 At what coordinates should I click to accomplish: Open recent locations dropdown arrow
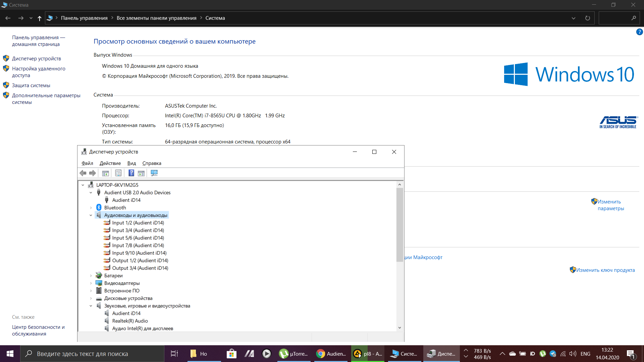(31, 18)
